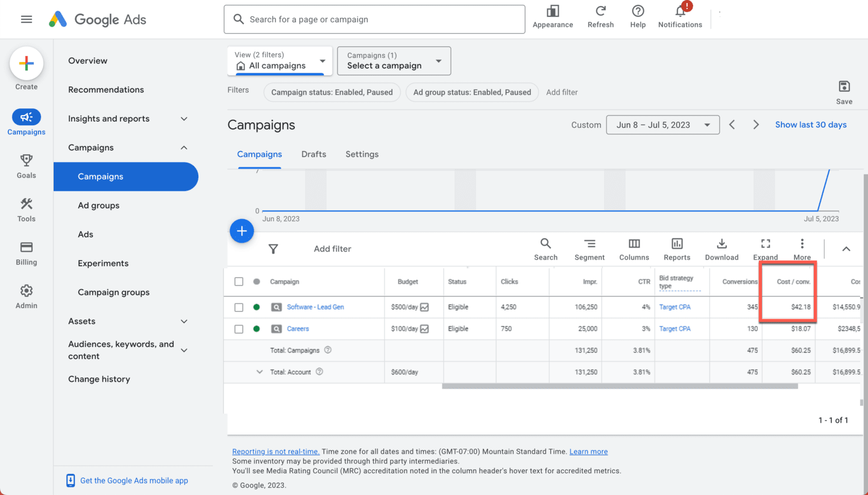The height and width of the screenshot is (495, 868).
Task: Open Ads in the sidebar
Action: (86, 234)
